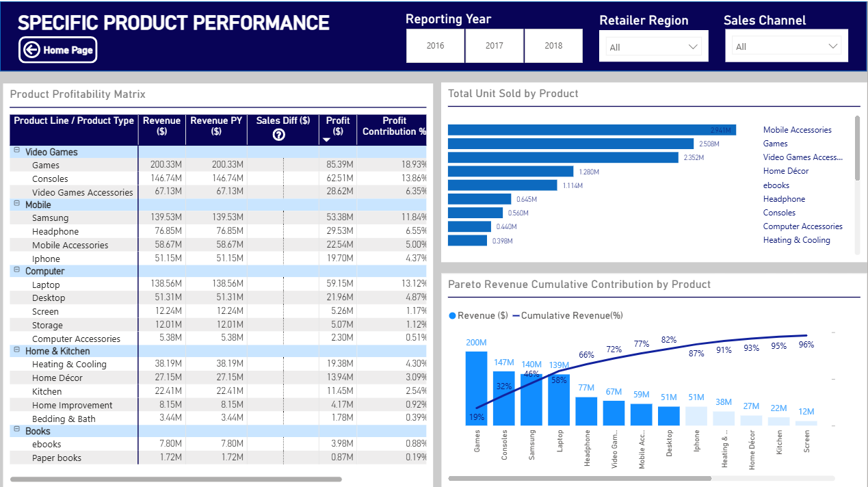The image size is (868, 487).
Task: Select the 2017 reporting year
Action: click(x=494, y=46)
